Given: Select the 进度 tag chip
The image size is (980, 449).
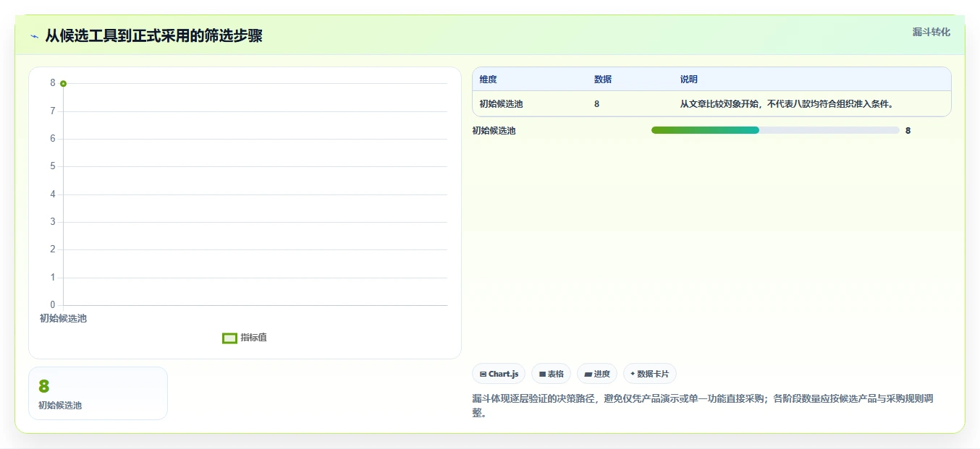Looking at the screenshot, I should [x=597, y=374].
